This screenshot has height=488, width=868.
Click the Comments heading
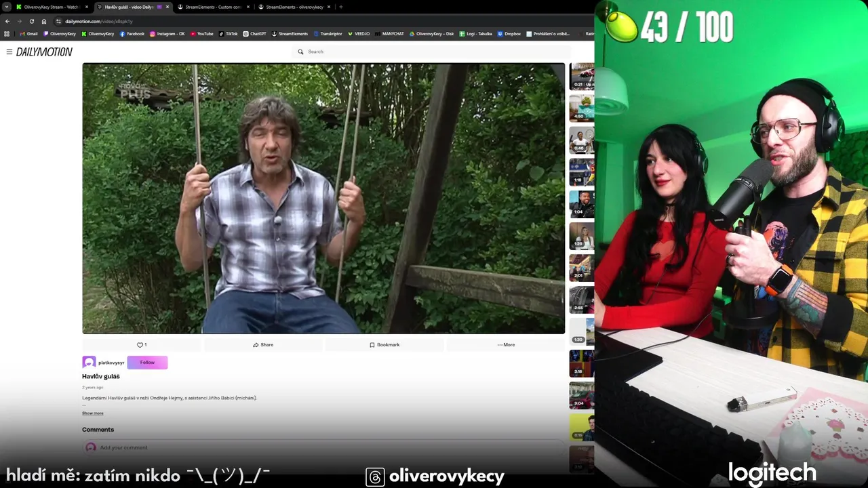(x=98, y=430)
